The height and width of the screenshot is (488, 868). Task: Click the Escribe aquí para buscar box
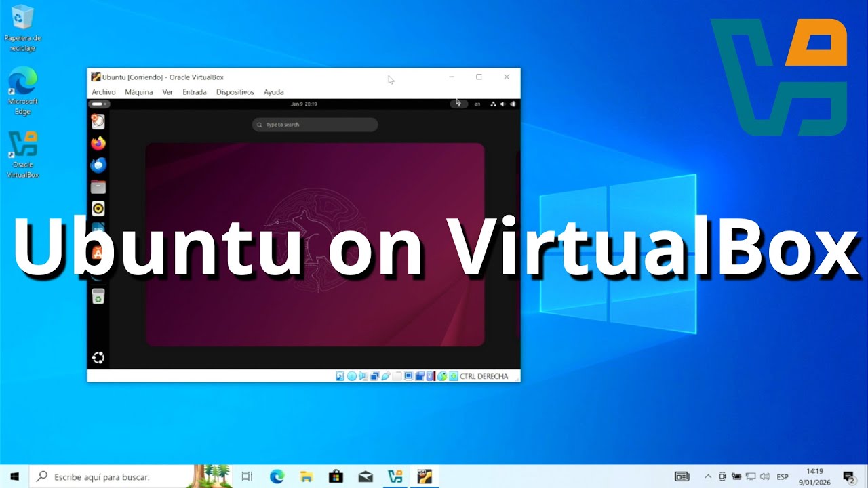pyautogui.click(x=112, y=476)
